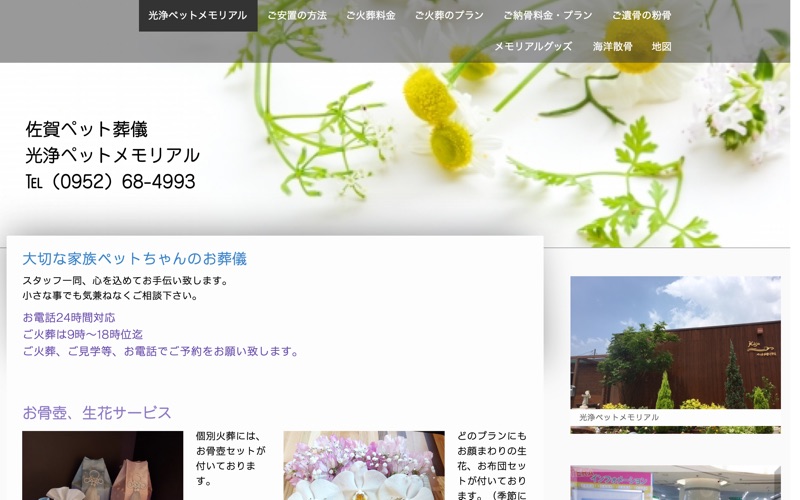Open the information counter photo thumbnail
The image size is (800, 500).
676,483
